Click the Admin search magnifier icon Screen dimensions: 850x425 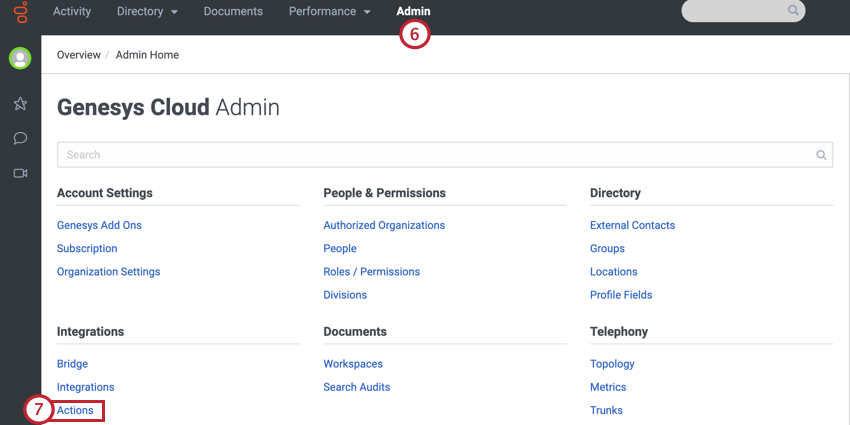pyautogui.click(x=821, y=155)
